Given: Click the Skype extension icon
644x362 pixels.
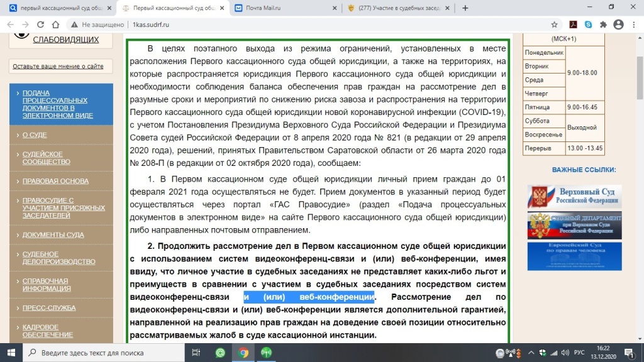Looking at the screenshot, I should (x=588, y=25).
